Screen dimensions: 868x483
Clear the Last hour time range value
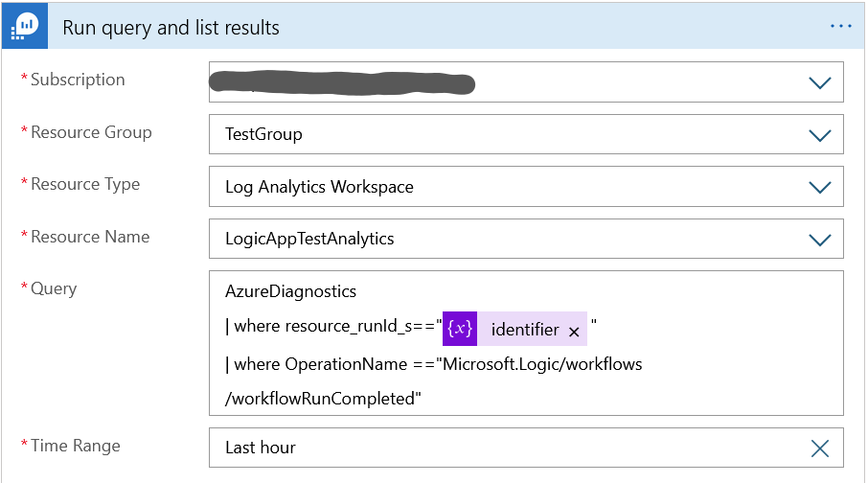pyautogui.click(x=820, y=448)
